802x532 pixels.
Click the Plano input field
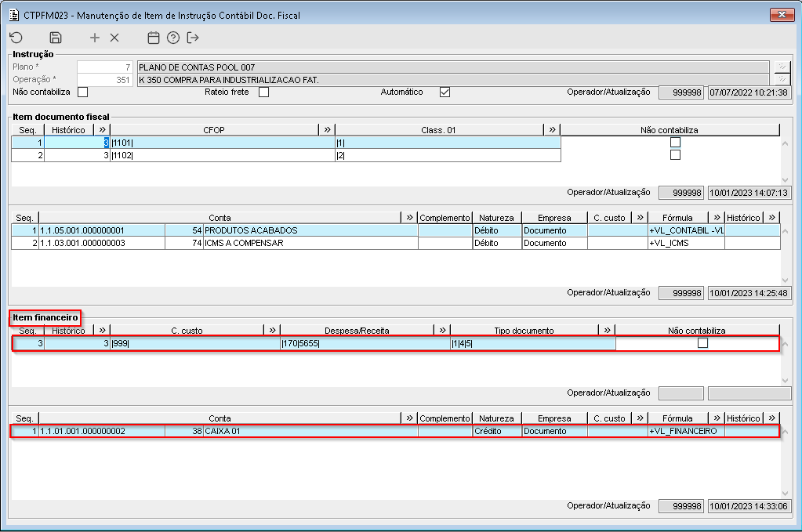click(x=105, y=67)
